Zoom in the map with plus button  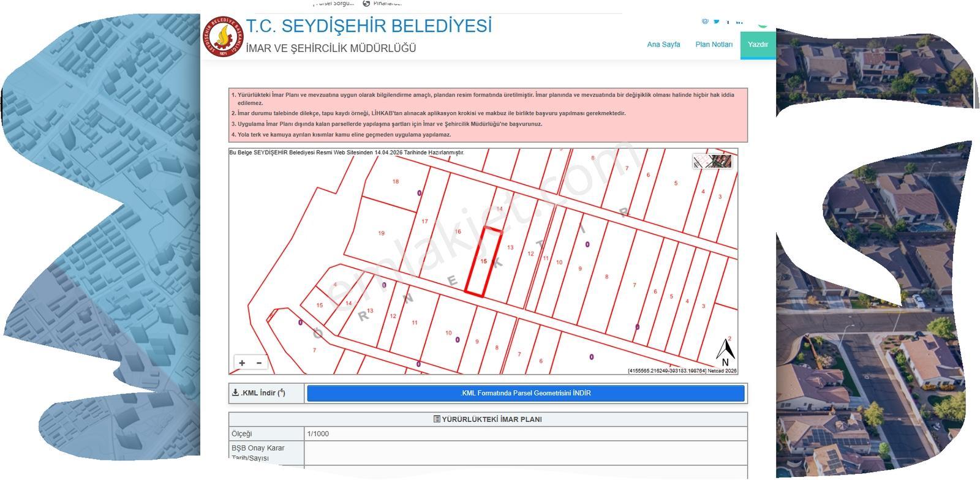(x=242, y=363)
